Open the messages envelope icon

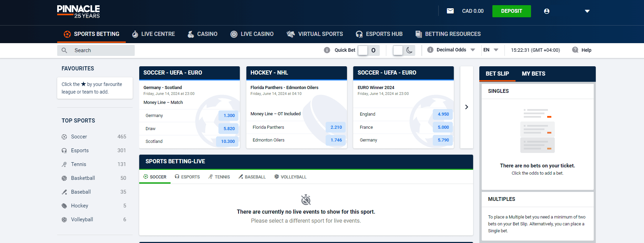coord(450,11)
